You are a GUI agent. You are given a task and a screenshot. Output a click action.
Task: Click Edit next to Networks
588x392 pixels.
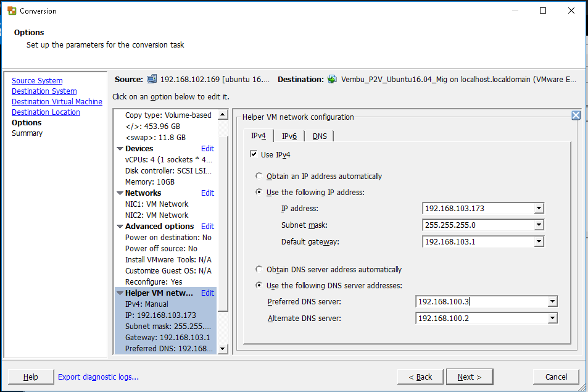click(207, 193)
